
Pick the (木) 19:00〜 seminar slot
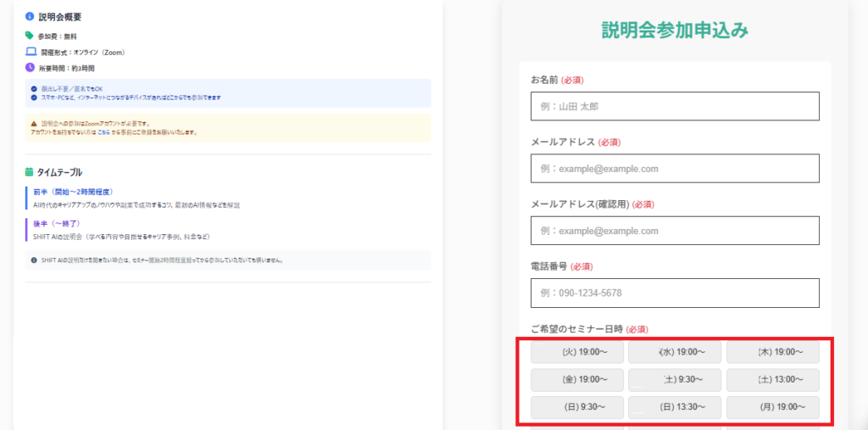(773, 352)
